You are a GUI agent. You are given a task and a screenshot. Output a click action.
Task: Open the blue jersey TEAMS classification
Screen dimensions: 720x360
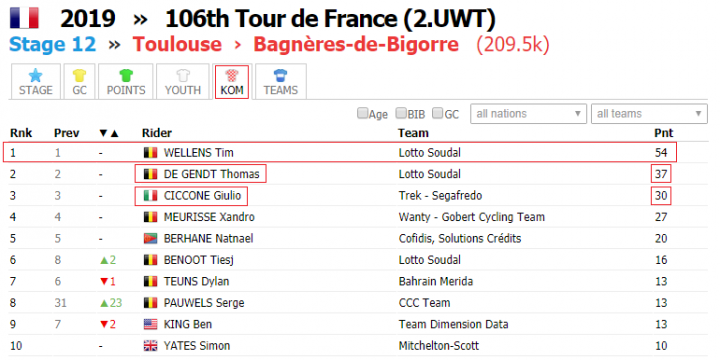[x=281, y=82]
